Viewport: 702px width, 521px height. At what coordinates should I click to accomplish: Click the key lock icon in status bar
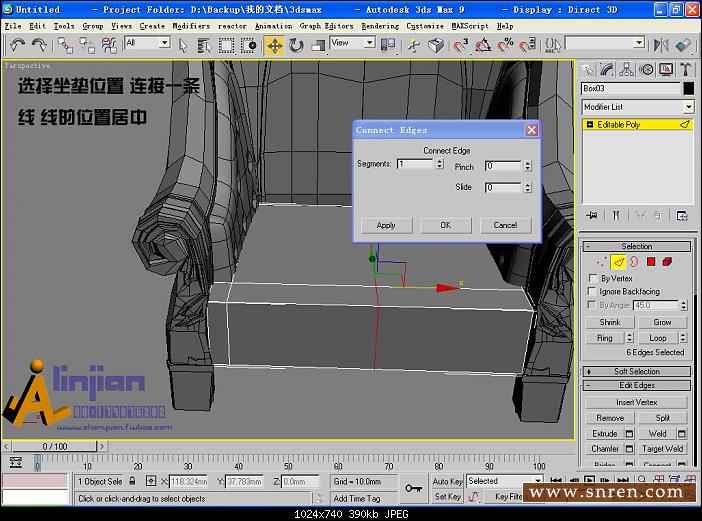pos(413,488)
